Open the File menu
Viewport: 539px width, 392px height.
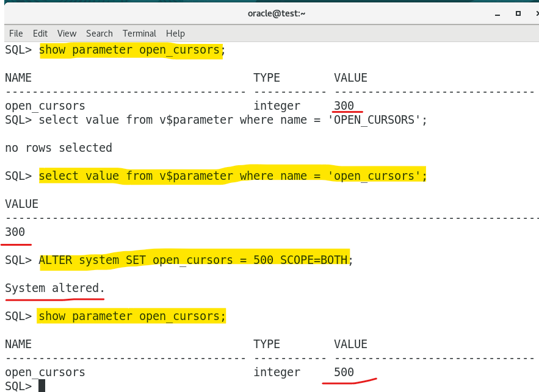click(16, 34)
